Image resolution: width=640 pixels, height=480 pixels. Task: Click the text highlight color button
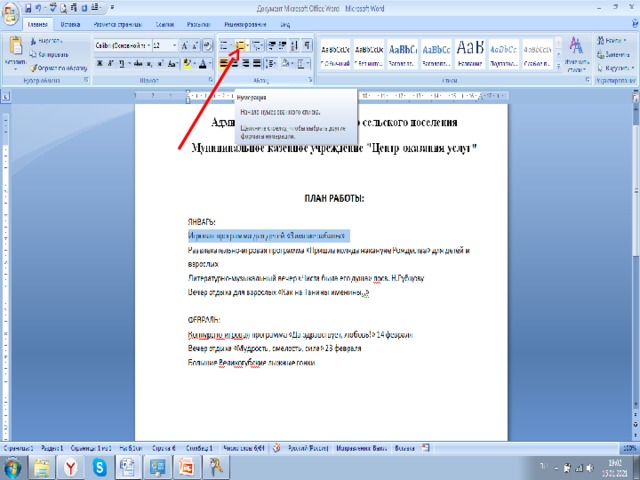pyautogui.click(x=188, y=63)
